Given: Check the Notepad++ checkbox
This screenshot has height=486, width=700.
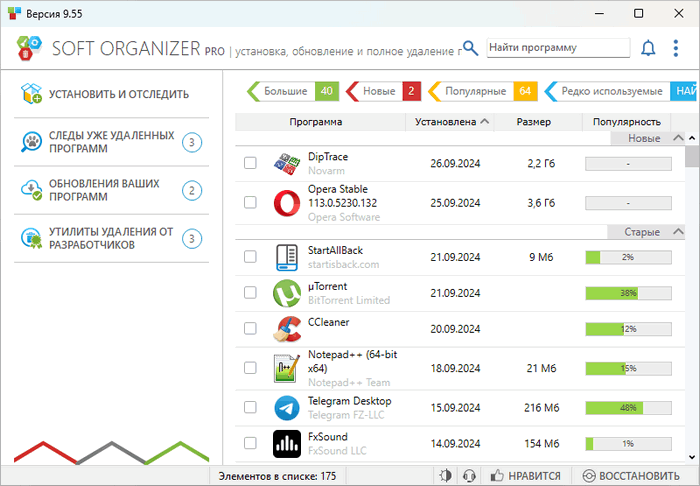Looking at the screenshot, I should pyautogui.click(x=250, y=368).
